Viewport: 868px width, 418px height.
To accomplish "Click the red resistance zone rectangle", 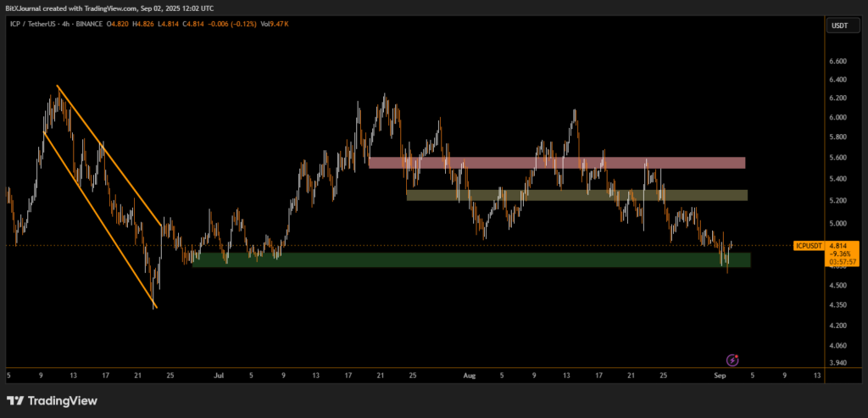I will (556, 163).
